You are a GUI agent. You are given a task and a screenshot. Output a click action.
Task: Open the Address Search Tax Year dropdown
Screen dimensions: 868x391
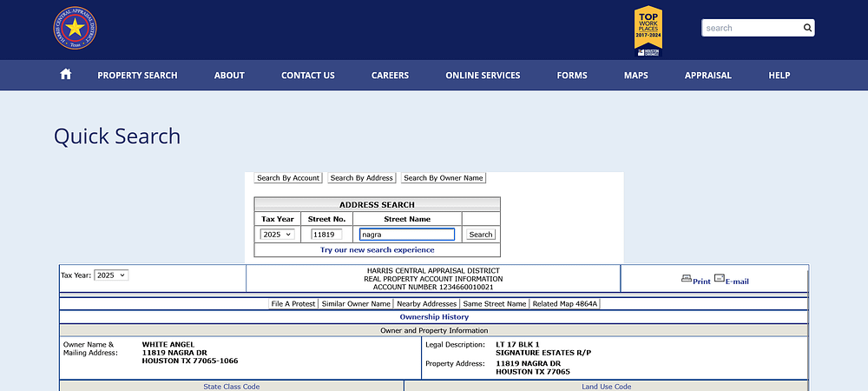click(278, 235)
